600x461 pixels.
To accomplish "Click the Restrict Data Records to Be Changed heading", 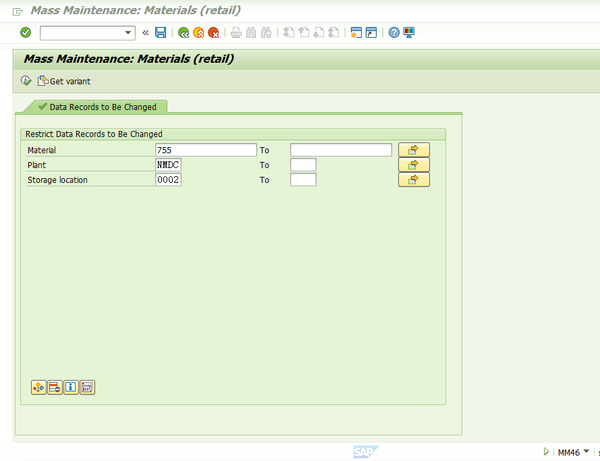I will pyautogui.click(x=94, y=134).
